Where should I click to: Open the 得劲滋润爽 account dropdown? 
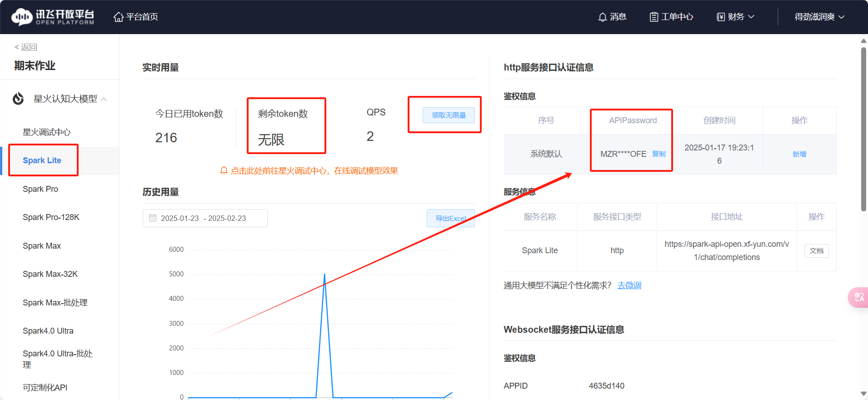tap(819, 17)
